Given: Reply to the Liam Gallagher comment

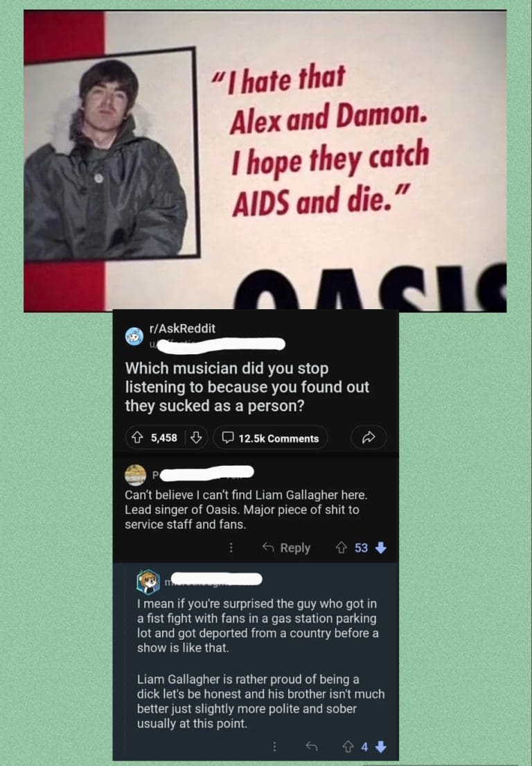Looking at the screenshot, I should (x=287, y=548).
